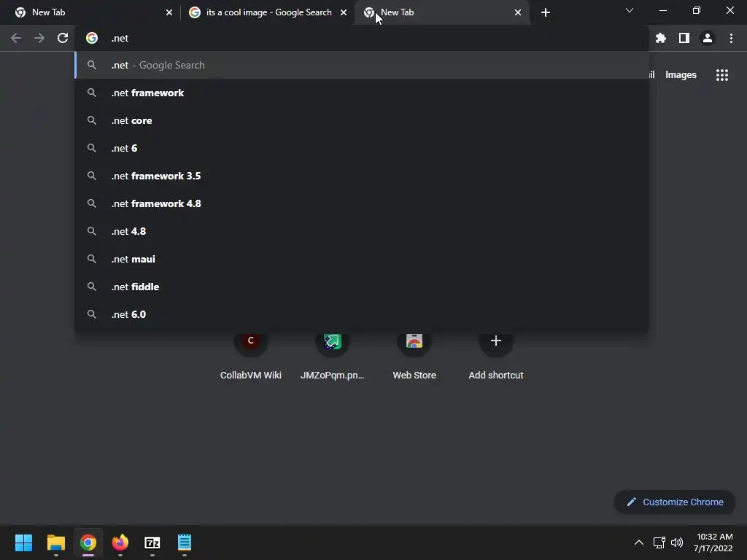Image resolution: width=747 pixels, height=560 pixels.
Task: Choose the '.net framework' suggestion
Action: pyautogui.click(x=362, y=93)
